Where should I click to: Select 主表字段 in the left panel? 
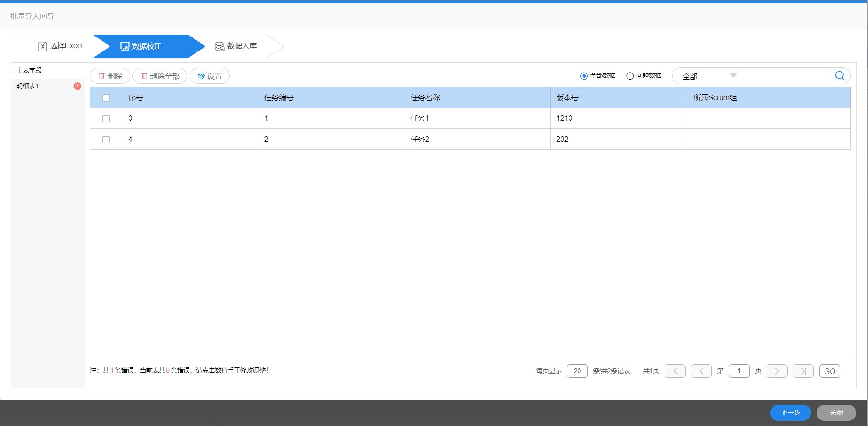(48, 70)
